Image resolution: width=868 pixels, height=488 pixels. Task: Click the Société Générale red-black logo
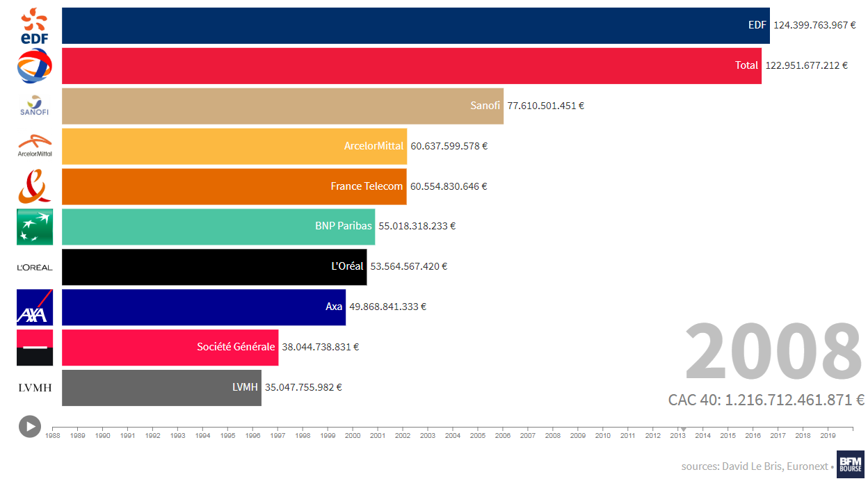click(35, 348)
